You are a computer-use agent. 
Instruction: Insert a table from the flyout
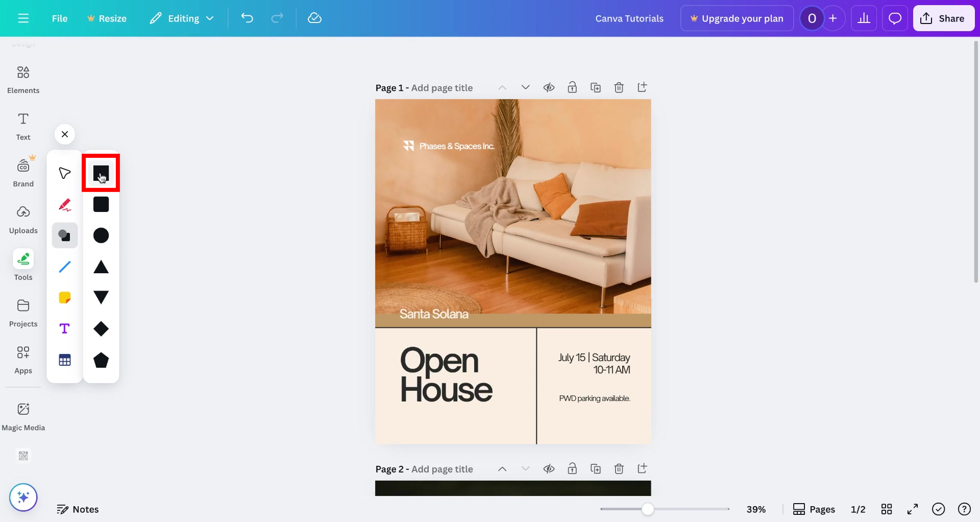[64, 360]
